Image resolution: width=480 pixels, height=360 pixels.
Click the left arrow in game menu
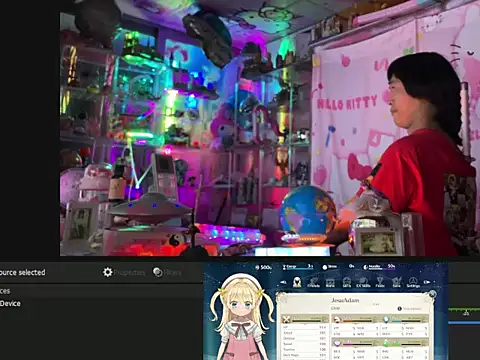283,282
